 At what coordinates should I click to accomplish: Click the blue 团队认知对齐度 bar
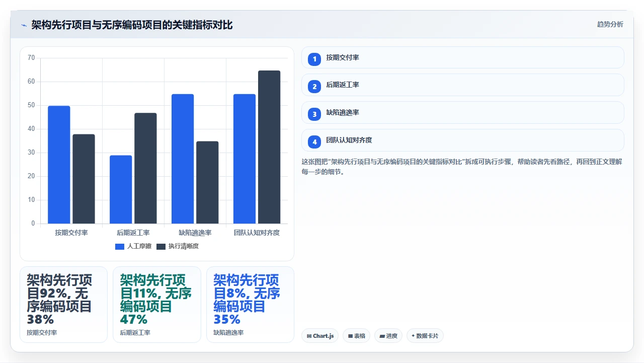point(245,159)
